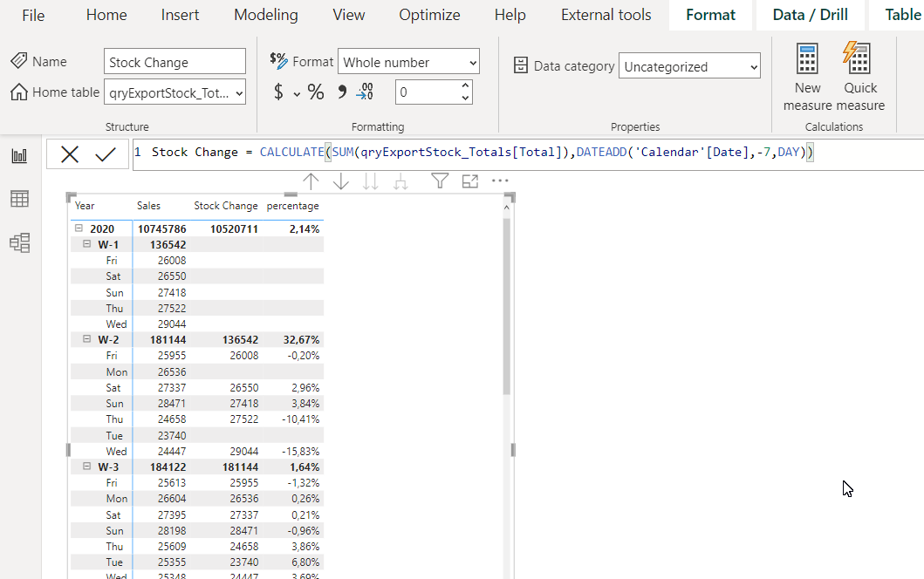
Task: Collapse the 2020 year row
Action: click(x=79, y=228)
